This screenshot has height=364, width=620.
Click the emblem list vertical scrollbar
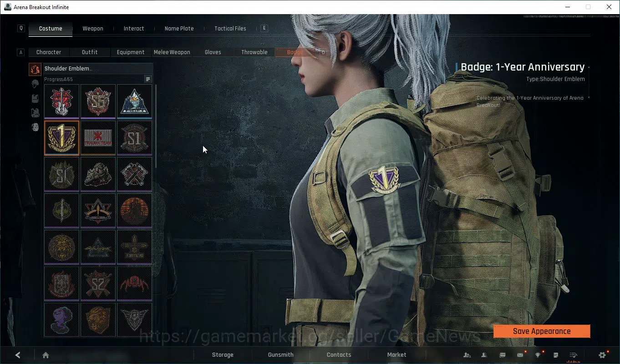coord(156,125)
